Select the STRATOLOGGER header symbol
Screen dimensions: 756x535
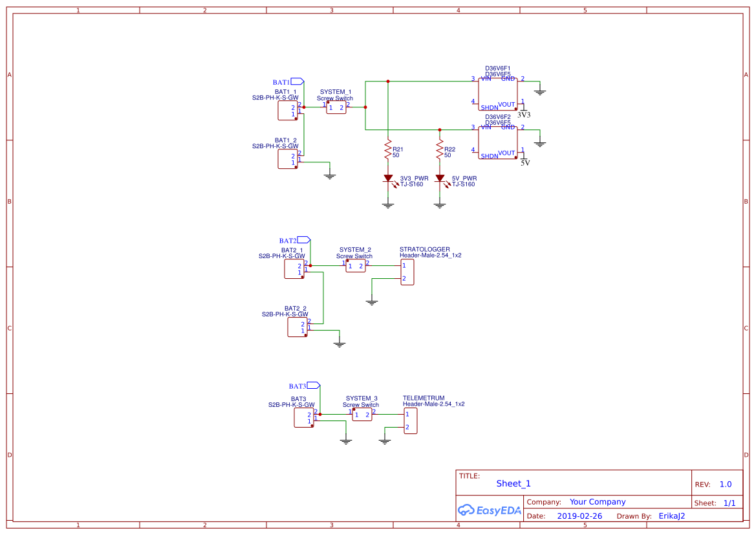coord(407,270)
